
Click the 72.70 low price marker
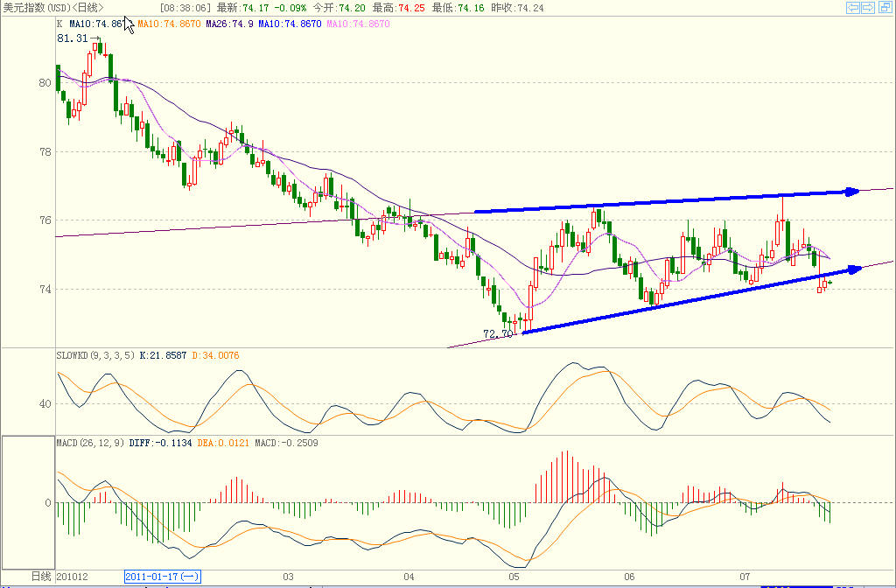click(498, 333)
